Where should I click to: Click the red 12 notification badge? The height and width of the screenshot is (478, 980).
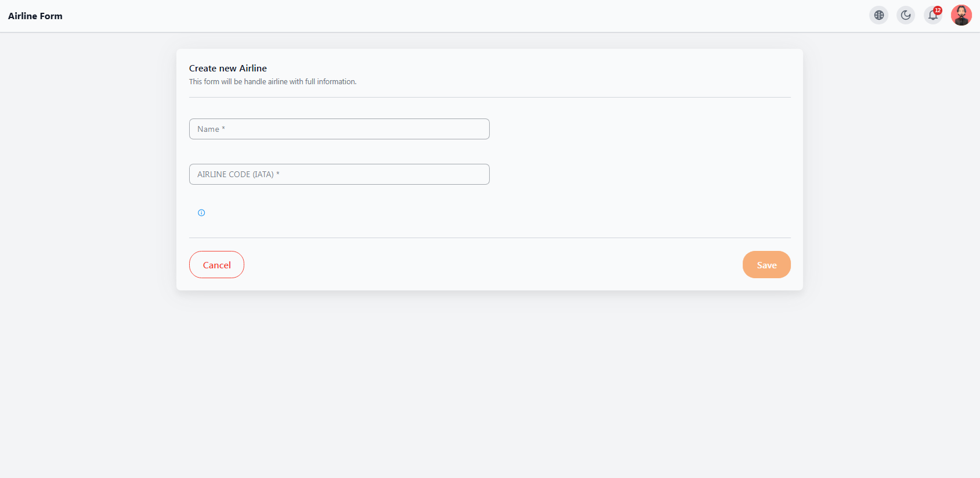938,10
